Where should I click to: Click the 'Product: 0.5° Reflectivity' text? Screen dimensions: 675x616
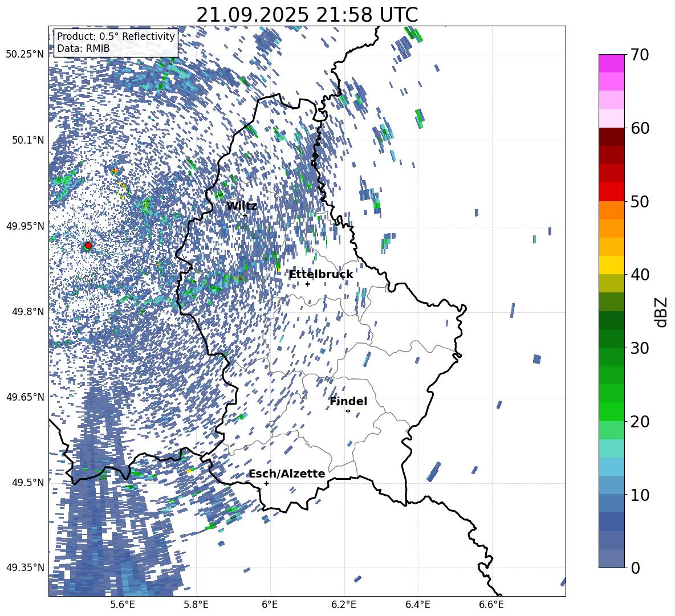[116, 36]
